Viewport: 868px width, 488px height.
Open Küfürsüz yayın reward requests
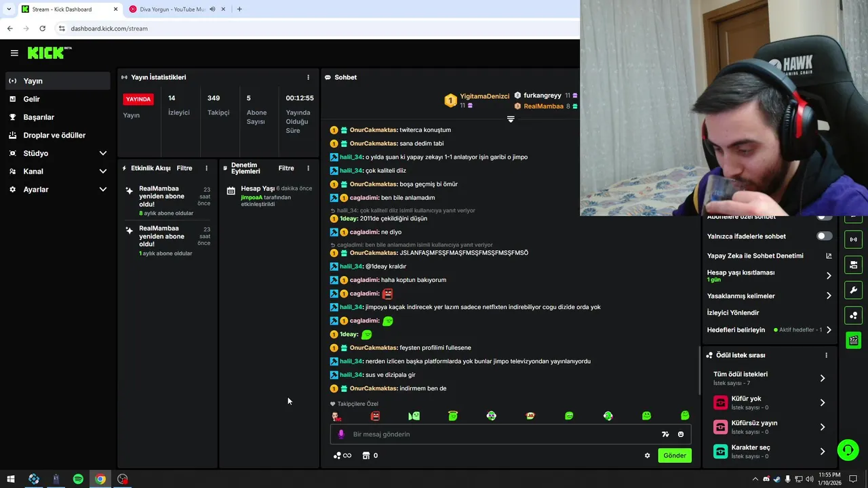pos(769,427)
